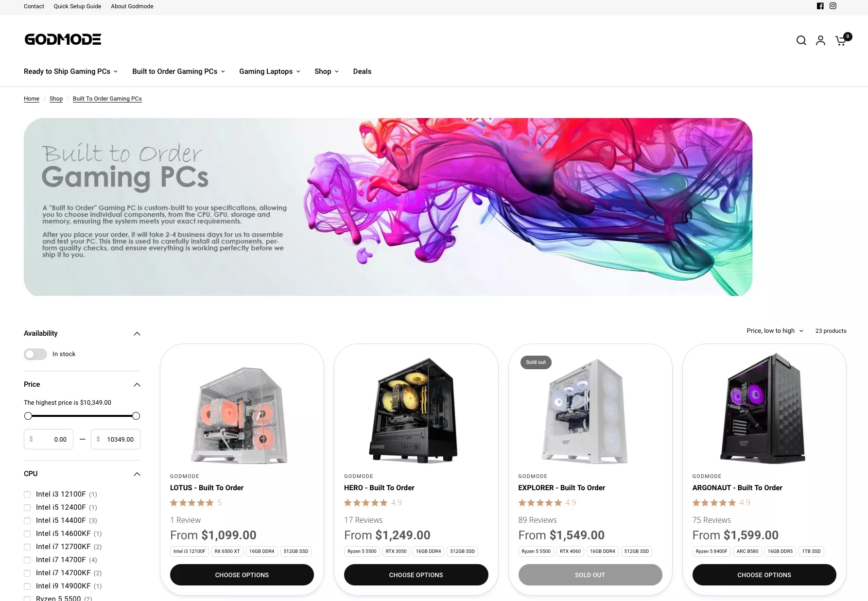Collapse the CPU filter chevron
The width and height of the screenshot is (868, 601).
(x=137, y=474)
